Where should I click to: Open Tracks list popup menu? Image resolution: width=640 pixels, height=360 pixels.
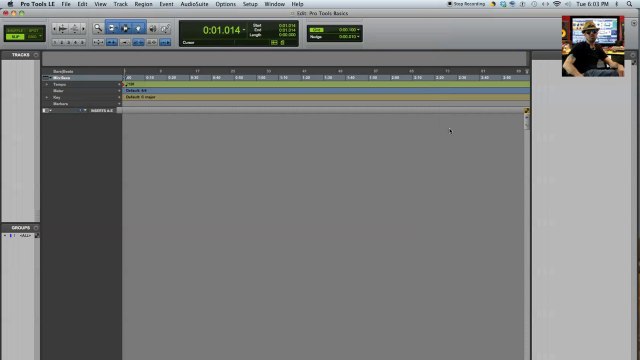(36, 55)
